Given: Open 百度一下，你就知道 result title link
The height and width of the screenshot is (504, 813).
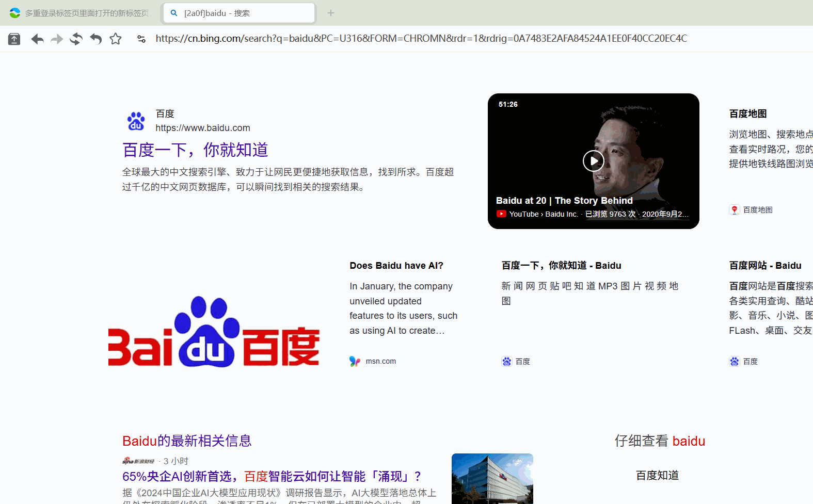Looking at the screenshot, I should click(195, 150).
